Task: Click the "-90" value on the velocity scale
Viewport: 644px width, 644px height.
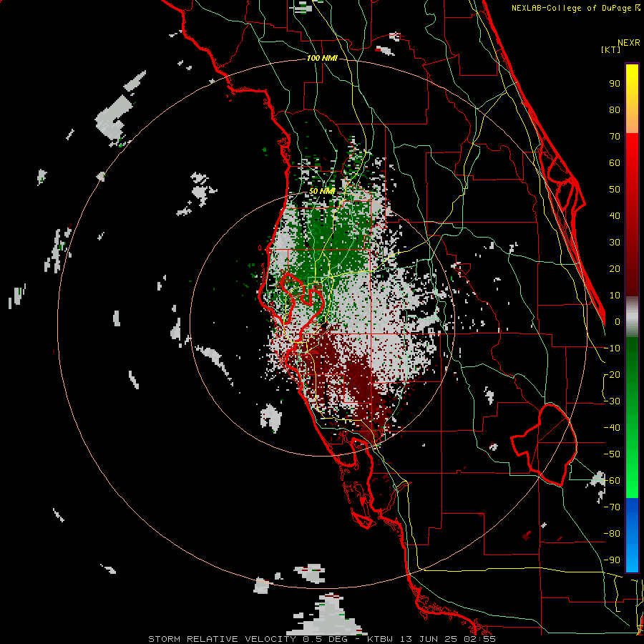Action: pyautogui.click(x=612, y=560)
